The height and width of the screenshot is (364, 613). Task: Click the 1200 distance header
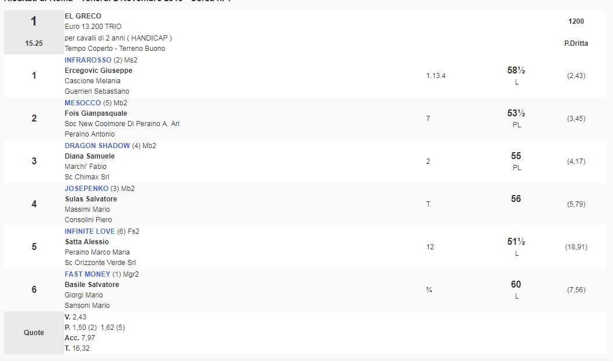(576, 21)
